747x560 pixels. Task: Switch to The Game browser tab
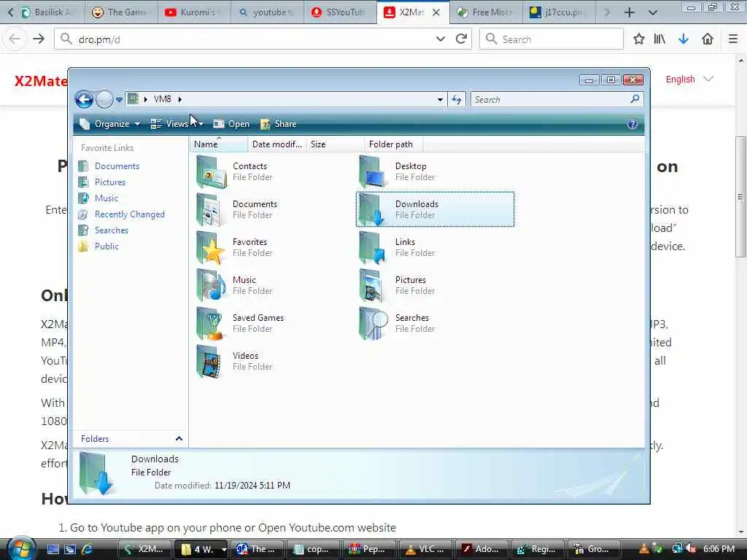120,12
